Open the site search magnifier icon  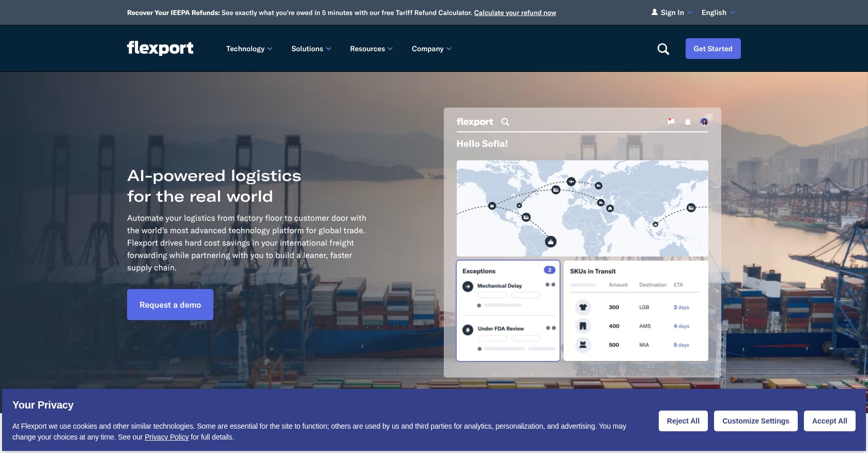pyautogui.click(x=663, y=49)
